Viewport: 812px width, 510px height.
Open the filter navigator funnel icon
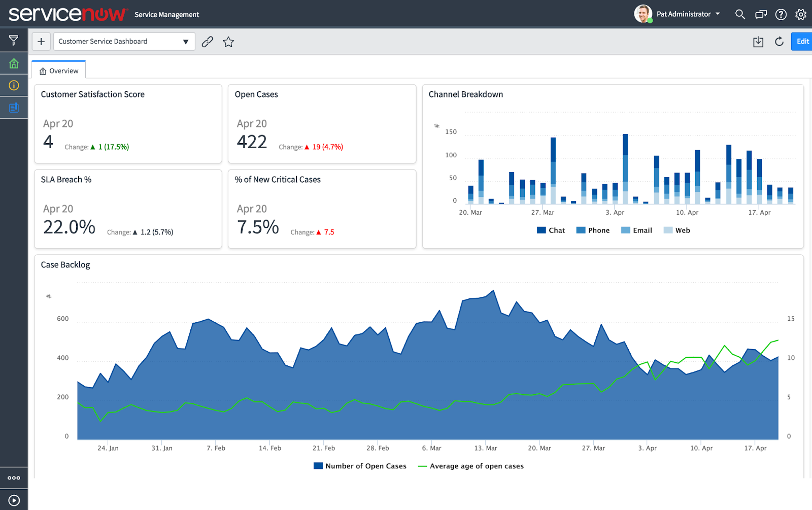coord(14,40)
